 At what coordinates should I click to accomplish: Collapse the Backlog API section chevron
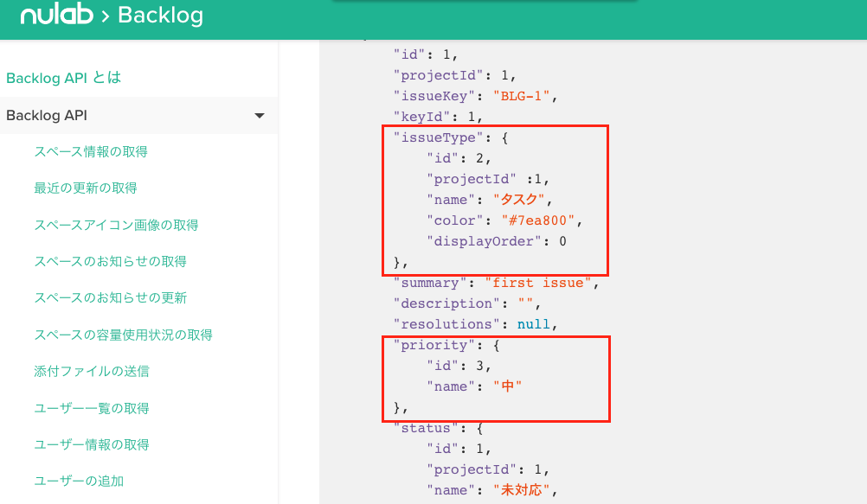pyautogui.click(x=260, y=115)
